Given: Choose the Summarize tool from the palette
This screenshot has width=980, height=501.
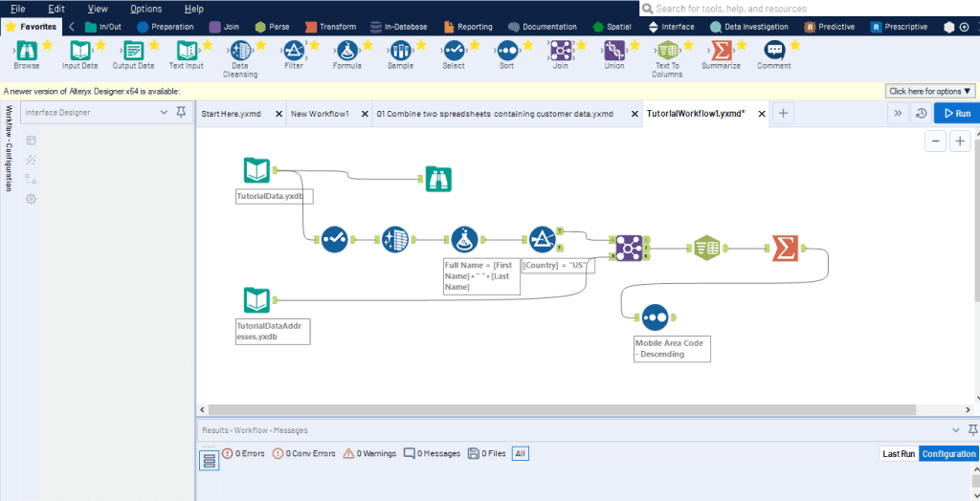Looking at the screenshot, I should [720, 52].
